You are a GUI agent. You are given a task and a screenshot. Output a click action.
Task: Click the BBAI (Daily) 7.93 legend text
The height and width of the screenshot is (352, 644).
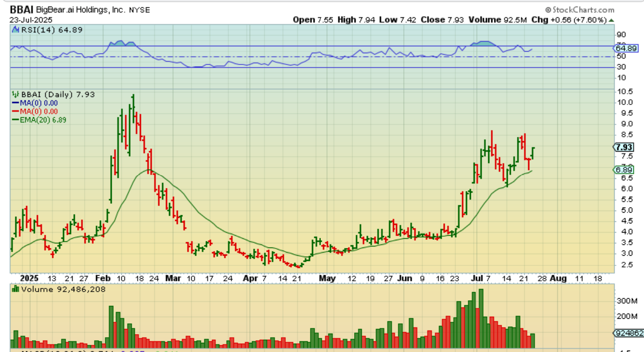57,94
